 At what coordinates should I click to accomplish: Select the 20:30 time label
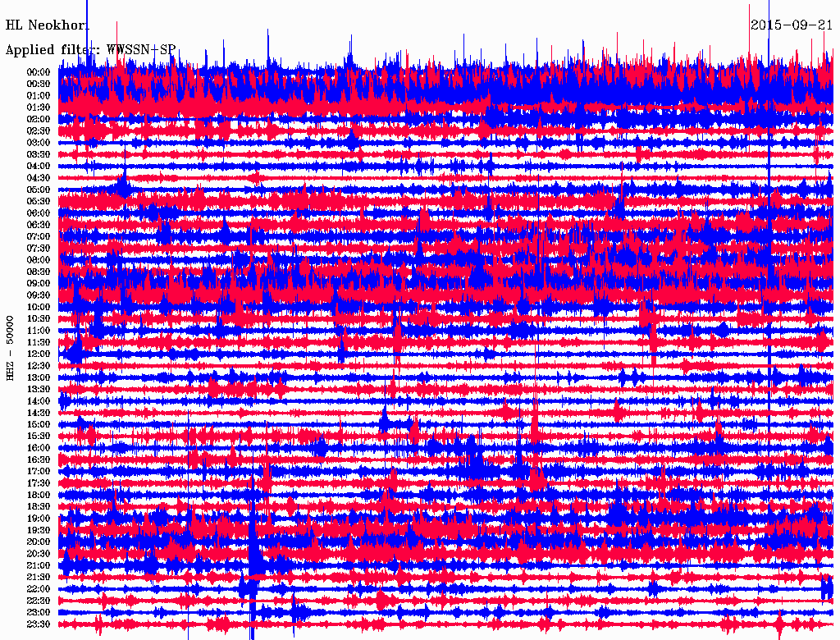[x=39, y=554]
